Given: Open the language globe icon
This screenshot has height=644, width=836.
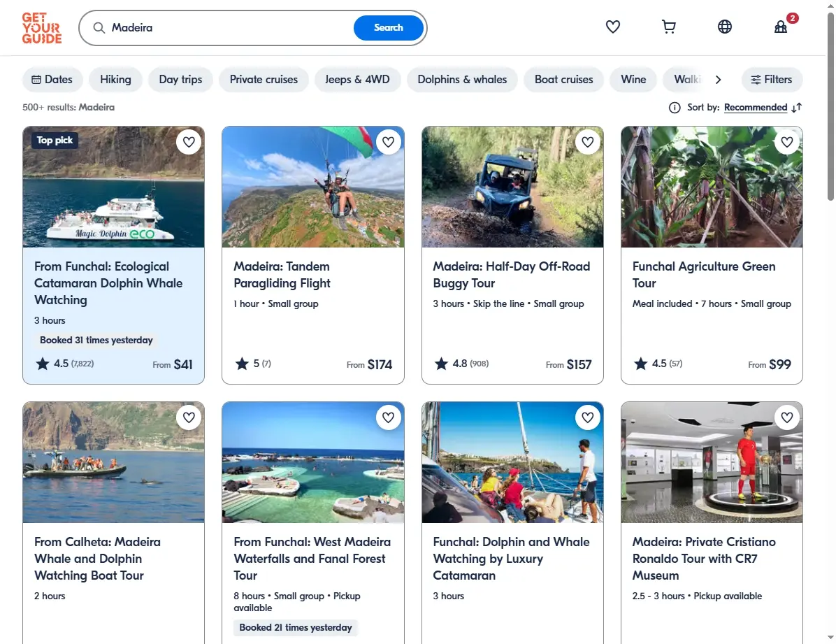Looking at the screenshot, I should tap(725, 27).
